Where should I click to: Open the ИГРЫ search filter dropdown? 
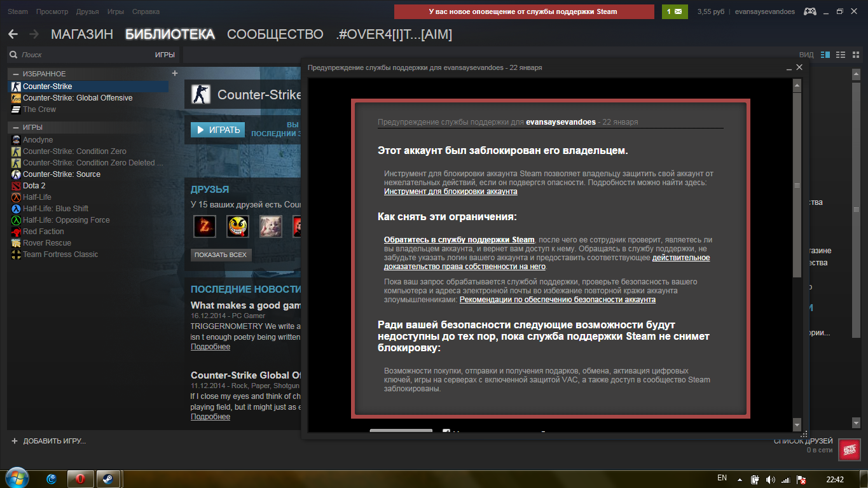(x=165, y=55)
